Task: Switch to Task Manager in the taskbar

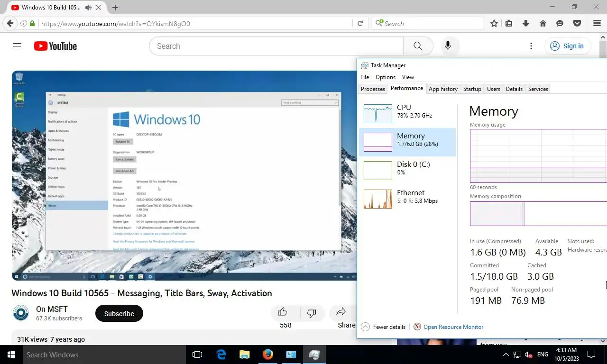Action: pos(314,355)
